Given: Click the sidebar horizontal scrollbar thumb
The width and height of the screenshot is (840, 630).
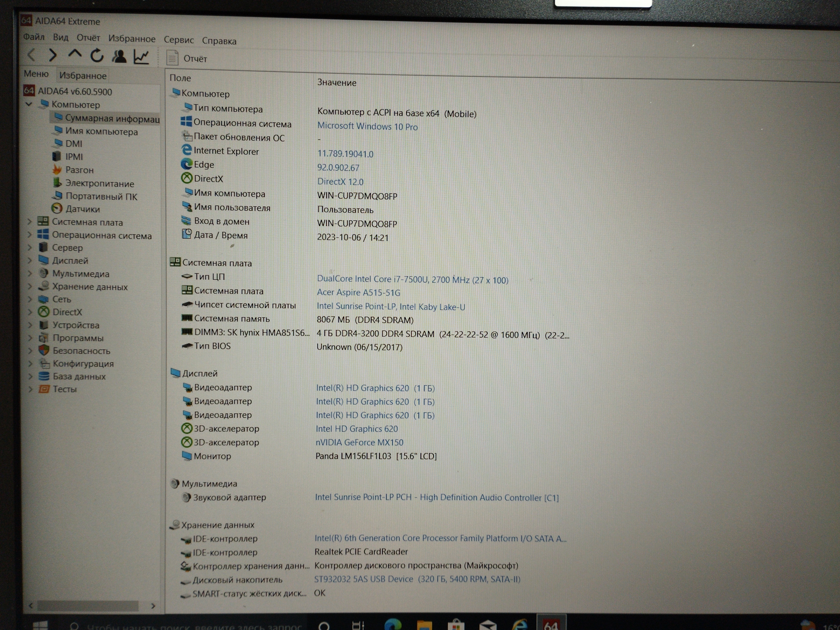Looking at the screenshot, I should [x=88, y=606].
